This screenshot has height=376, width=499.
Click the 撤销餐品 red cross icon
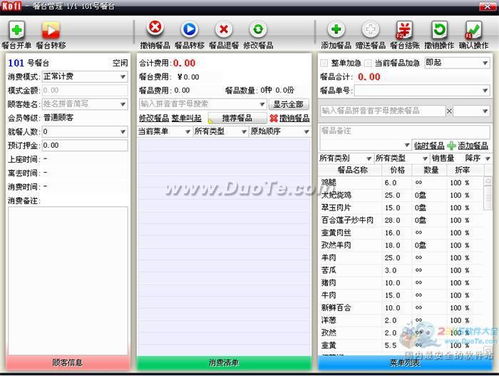(155, 28)
